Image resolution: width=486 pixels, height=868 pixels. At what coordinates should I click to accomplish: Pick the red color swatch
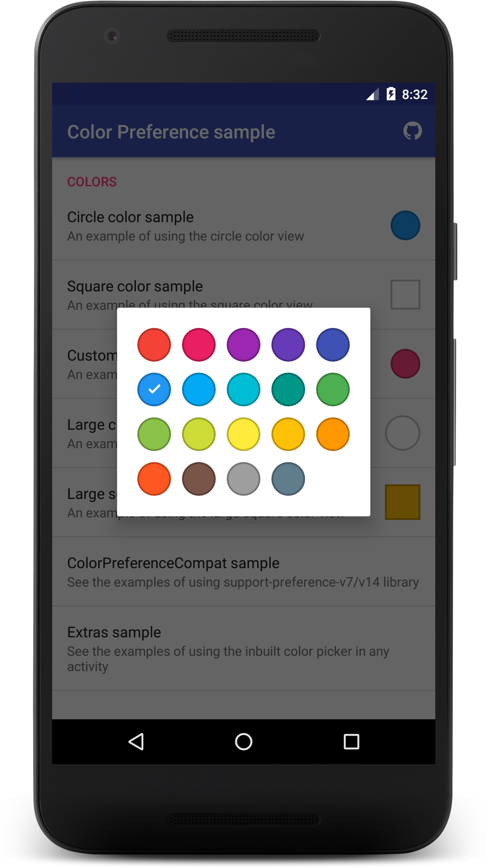pos(154,345)
